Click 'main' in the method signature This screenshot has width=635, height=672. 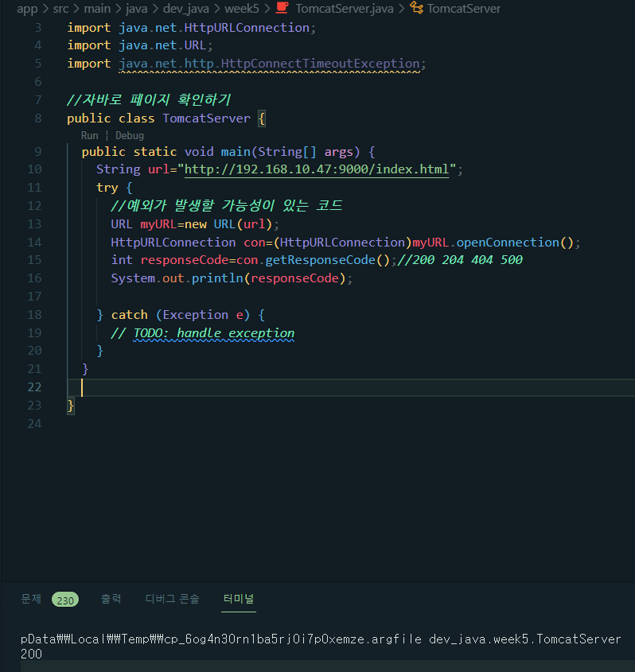[x=236, y=152]
